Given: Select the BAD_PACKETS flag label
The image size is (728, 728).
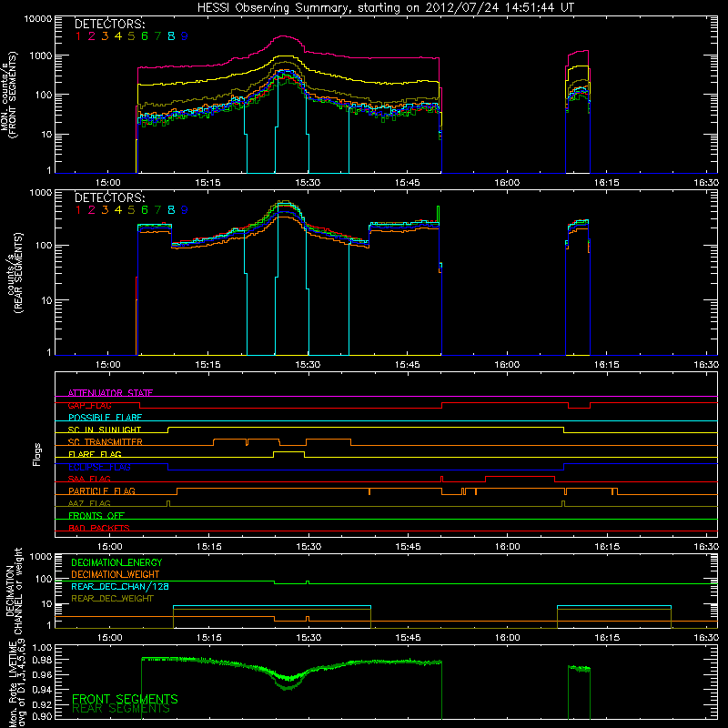Looking at the screenshot, I should (99, 528).
